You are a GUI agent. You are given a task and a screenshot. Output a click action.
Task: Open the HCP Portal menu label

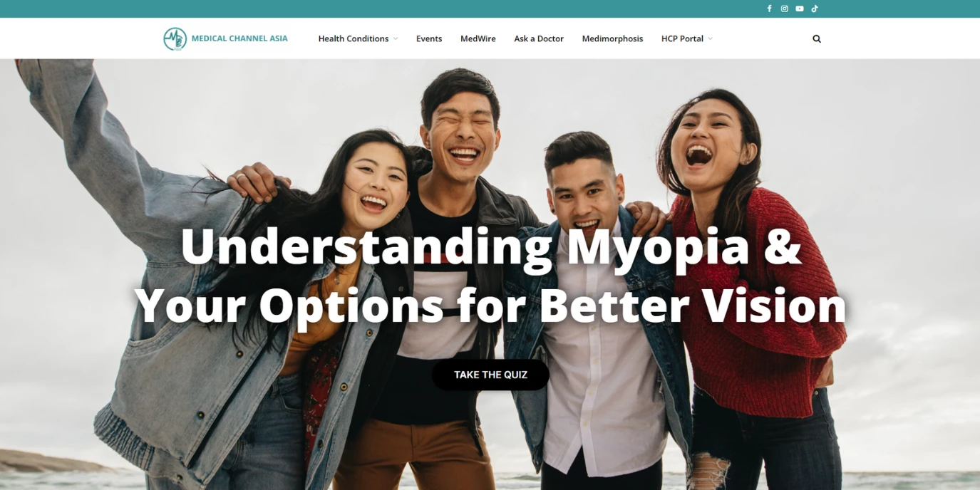click(x=682, y=38)
